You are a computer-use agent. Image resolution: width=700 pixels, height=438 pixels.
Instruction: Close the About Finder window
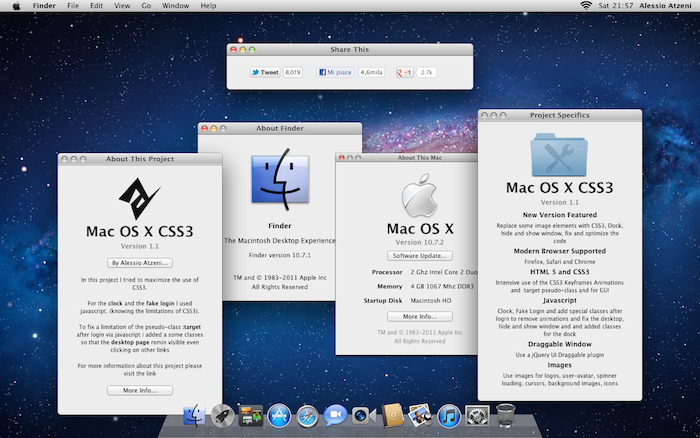pyautogui.click(x=204, y=128)
